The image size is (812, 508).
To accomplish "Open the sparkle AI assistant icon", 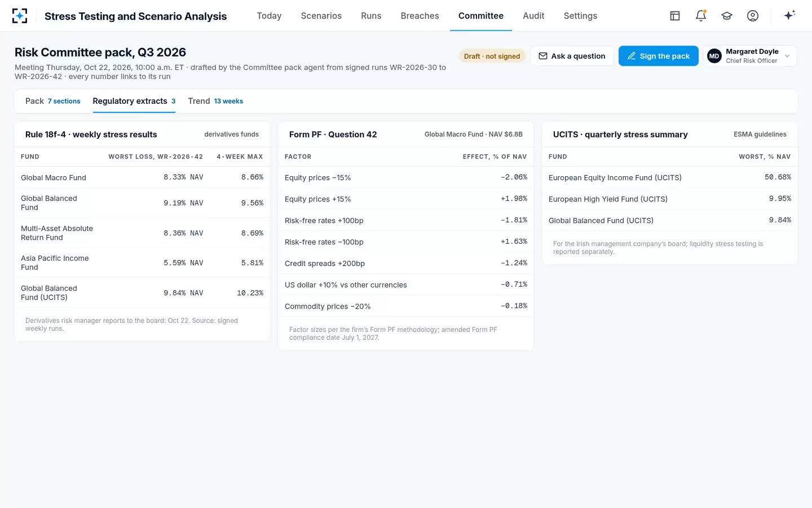I will coord(789,15).
